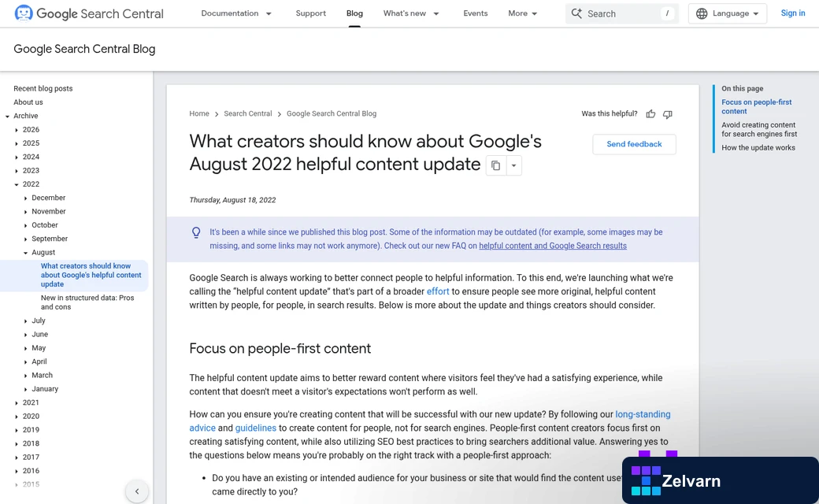Expand the 2021 archive year
Image resolution: width=819 pixels, height=504 pixels.
coord(17,402)
